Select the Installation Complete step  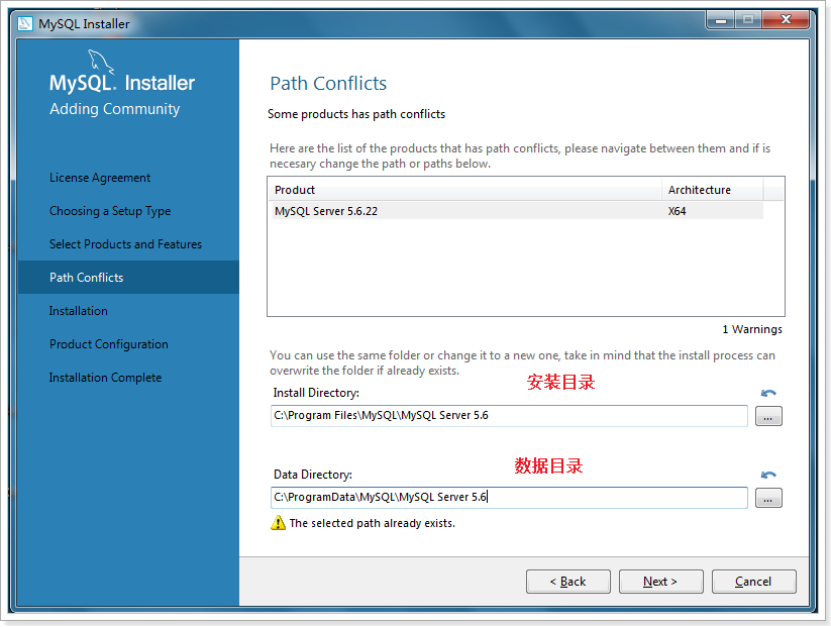coord(105,377)
